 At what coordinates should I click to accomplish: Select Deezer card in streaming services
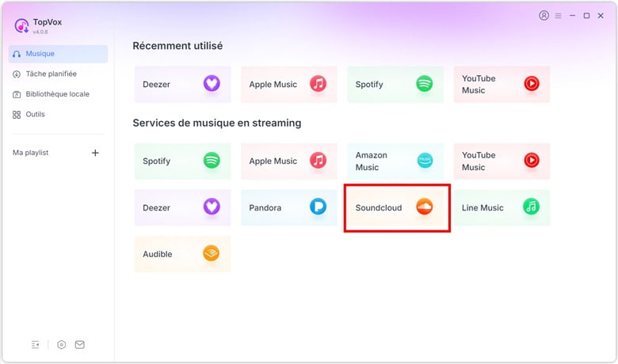click(183, 207)
